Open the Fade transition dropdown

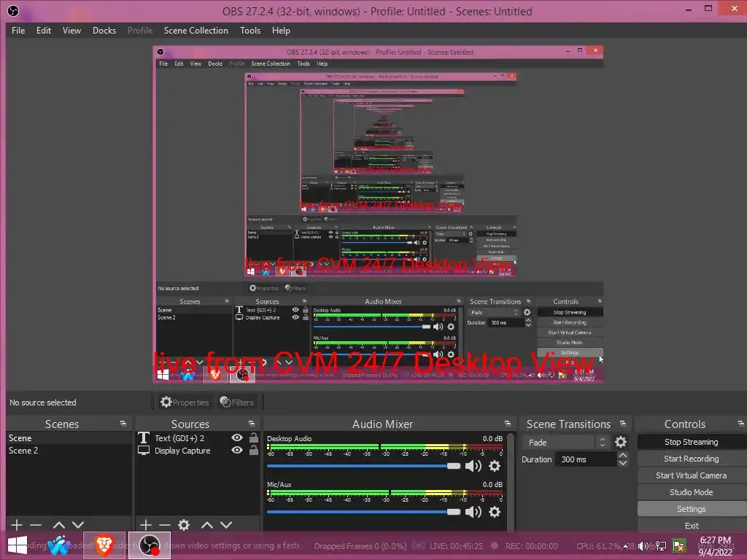[565, 443]
